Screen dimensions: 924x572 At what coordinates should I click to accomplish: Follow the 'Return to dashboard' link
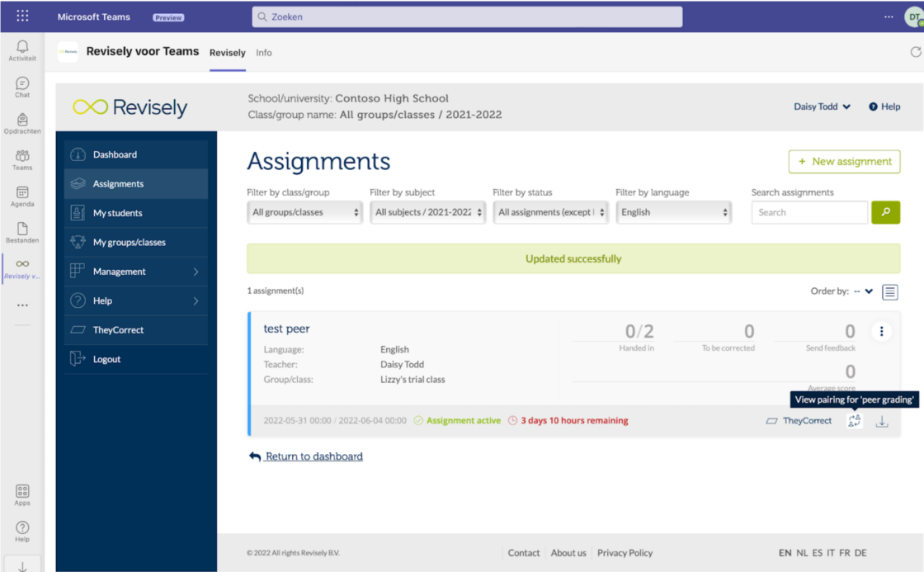click(313, 456)
